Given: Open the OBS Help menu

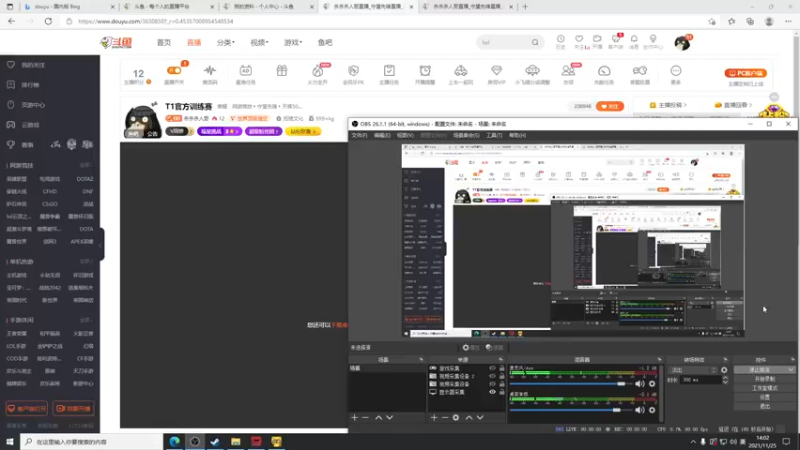Looking at the screenshot, I should coord(517,135).
